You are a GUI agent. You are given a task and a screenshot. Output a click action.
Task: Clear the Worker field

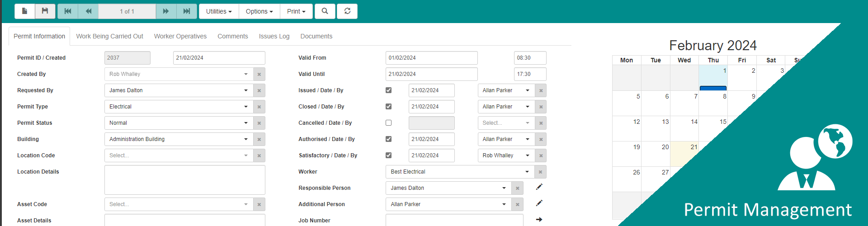click(541, 172)
